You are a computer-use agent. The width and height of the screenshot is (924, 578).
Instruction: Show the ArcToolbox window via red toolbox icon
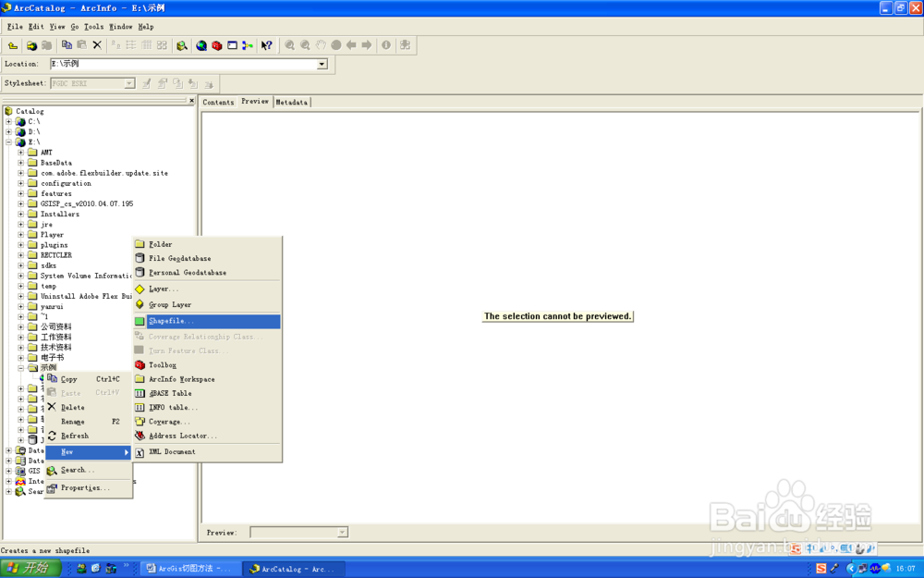(x=217, y=45)
